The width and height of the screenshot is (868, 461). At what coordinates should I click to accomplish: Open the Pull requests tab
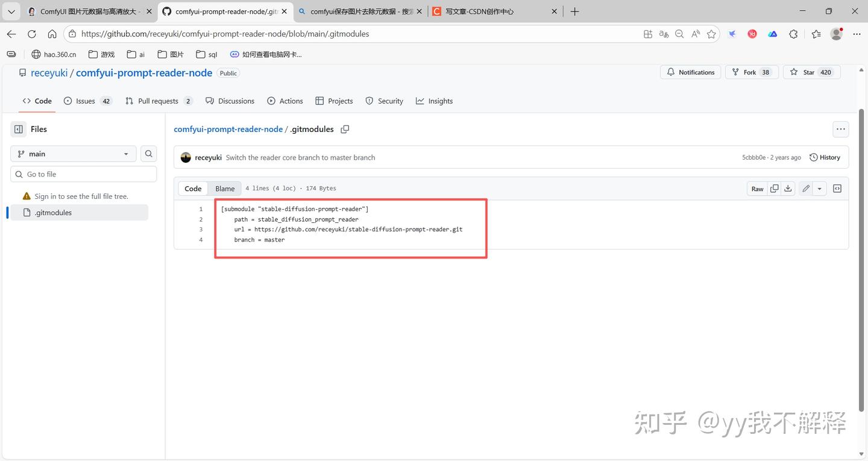(x=159, y=101)
